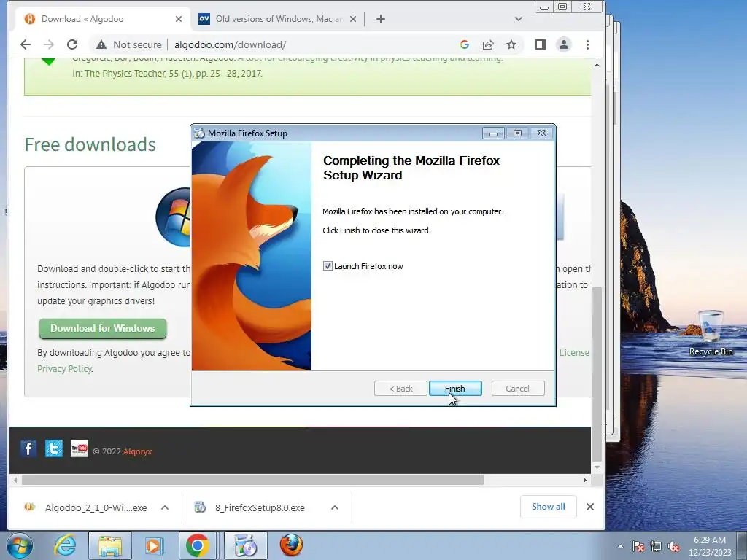Viewport: 747px width, 560px height.
Task: Open Windows Media Player from taskbar
Action: (x=153, y=545)
